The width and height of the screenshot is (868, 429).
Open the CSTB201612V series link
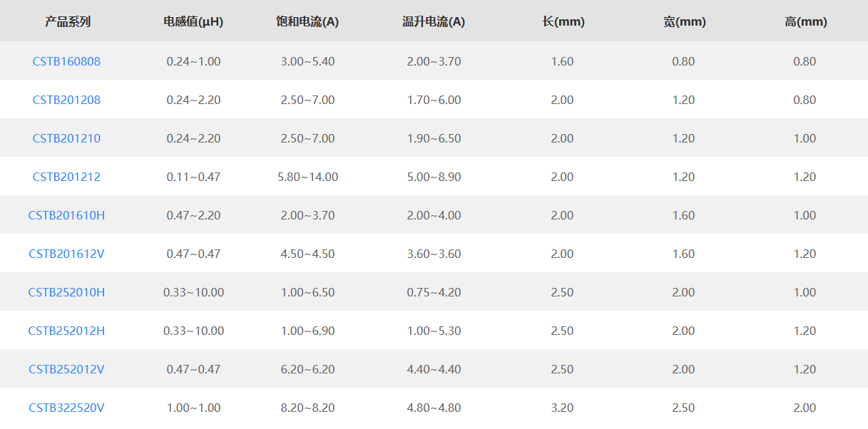pos(66,254)
